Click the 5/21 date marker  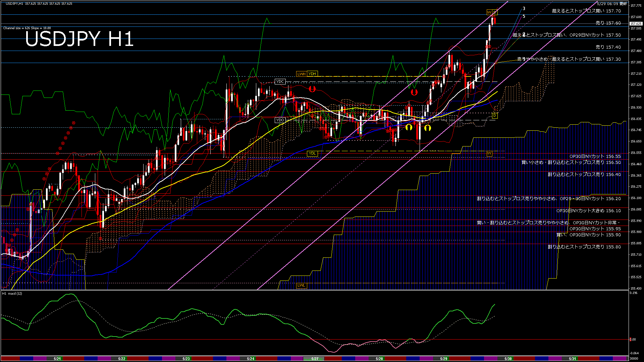coord(57,359)
